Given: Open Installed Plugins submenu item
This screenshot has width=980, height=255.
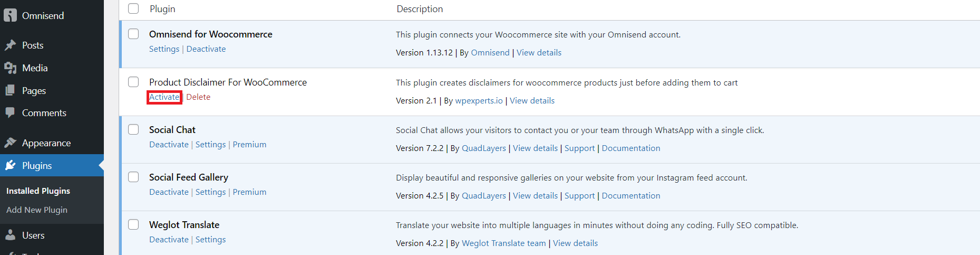Looking at the screenshot, I should pos(38,191).
